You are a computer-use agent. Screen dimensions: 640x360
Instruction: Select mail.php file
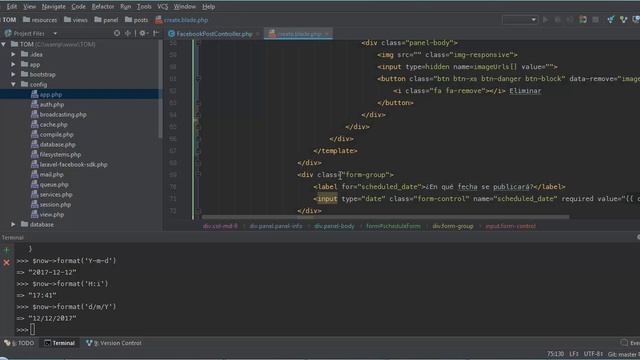pos(47,174)
